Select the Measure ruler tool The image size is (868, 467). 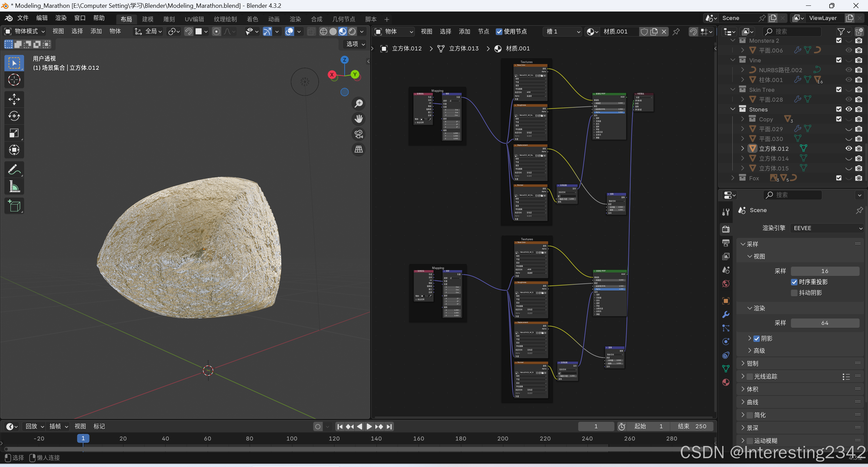click(x=14, y=186)
